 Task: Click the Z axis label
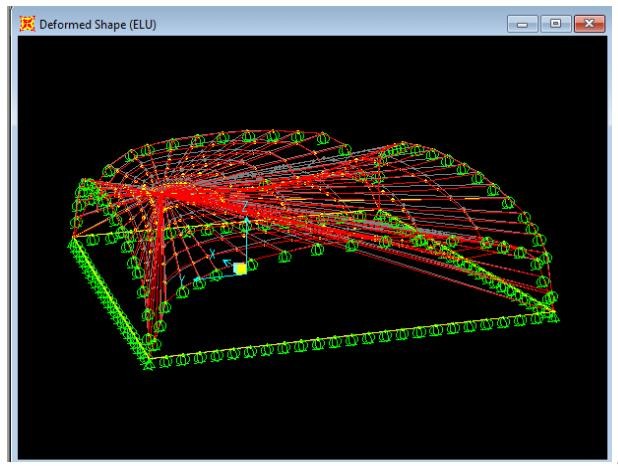(246, 207)
